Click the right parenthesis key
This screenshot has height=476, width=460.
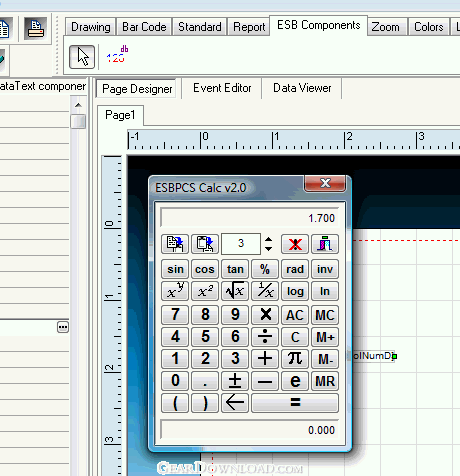pos(205,403)
